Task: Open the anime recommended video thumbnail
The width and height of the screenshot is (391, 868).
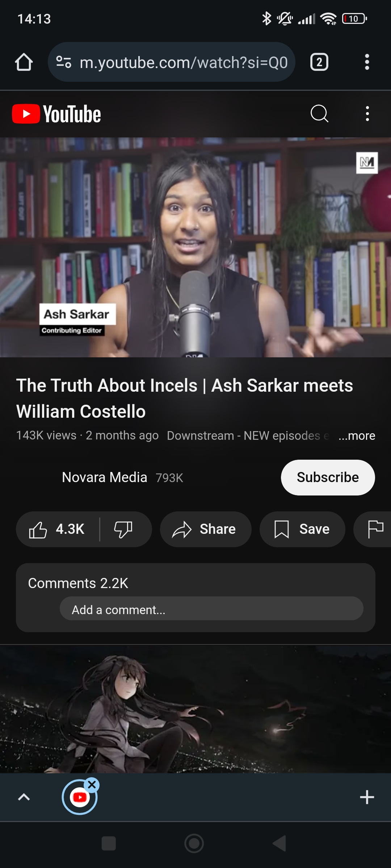Action: click(195, 709)
